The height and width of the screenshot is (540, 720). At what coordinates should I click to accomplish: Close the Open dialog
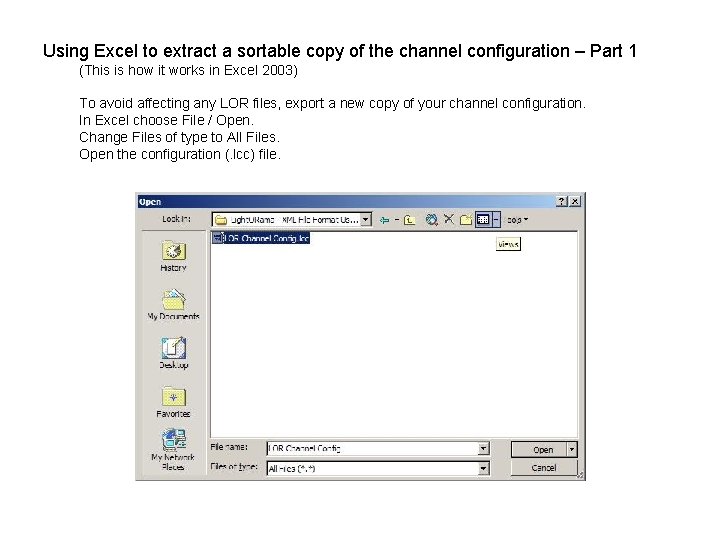(x=575, y=202)
